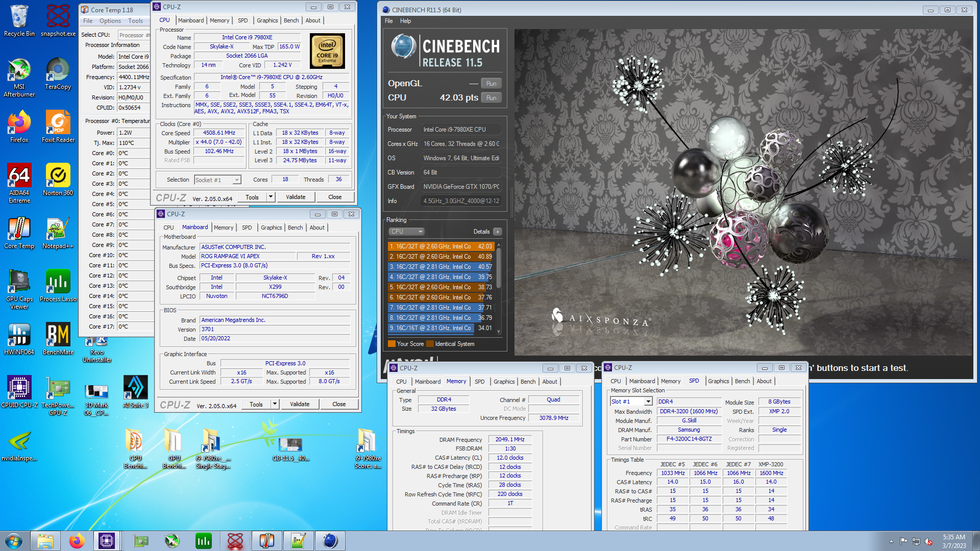Select ranking entry scoring 40.89
Image resolution: width=980 pixels, height=551 pixels.
(x=440, y=257)
